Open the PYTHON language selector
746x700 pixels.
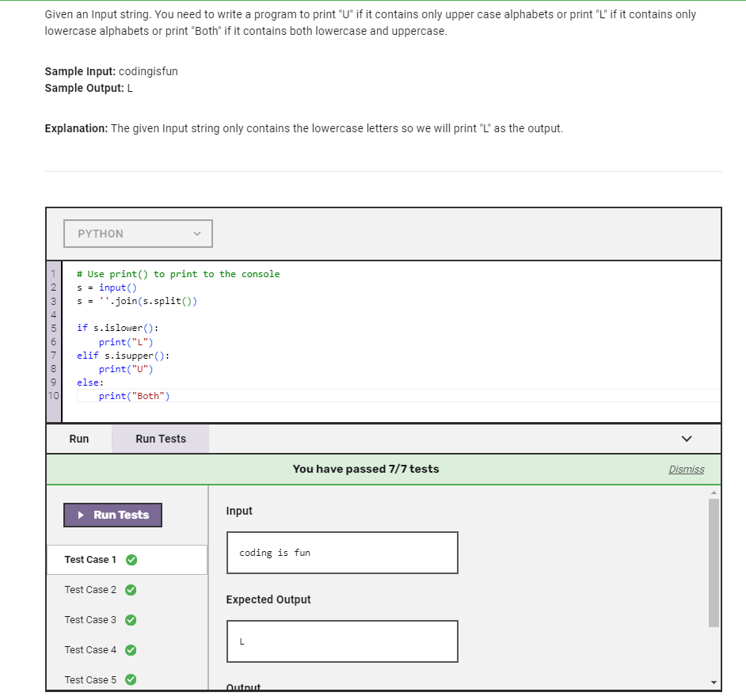click(138, 233)
